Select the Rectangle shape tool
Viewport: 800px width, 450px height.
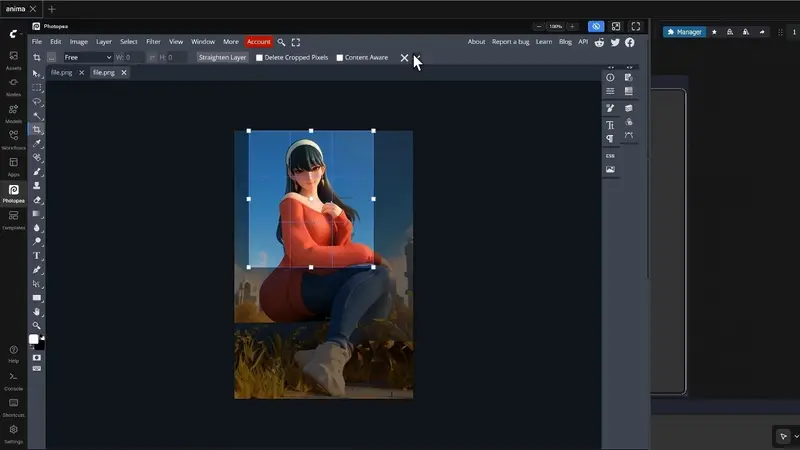click(37, 297)
